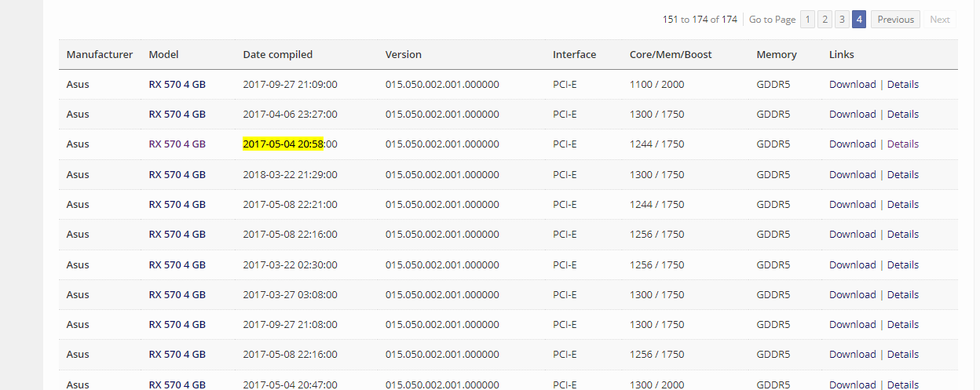Open Details for BIOS compiled 2017-09-27 21:08:00
This screenshot has width=980, height=390.
[902, 325]
